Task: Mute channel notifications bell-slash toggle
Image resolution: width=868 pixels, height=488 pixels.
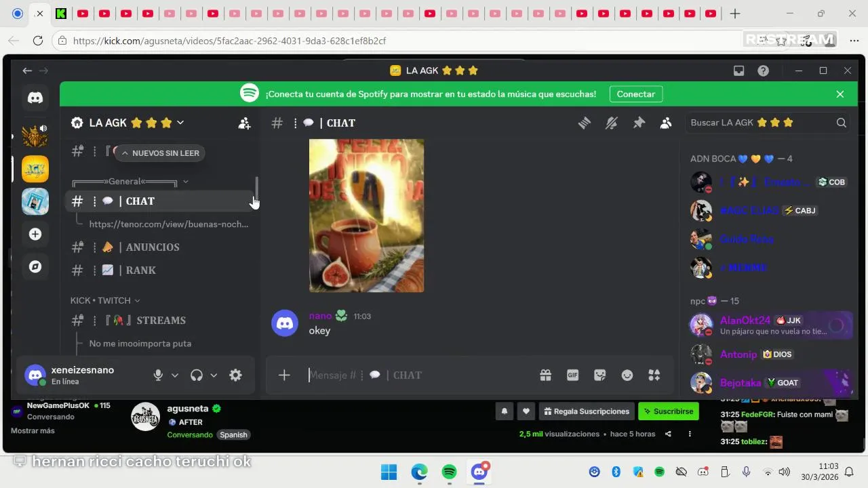Action: tap(612, 123)
